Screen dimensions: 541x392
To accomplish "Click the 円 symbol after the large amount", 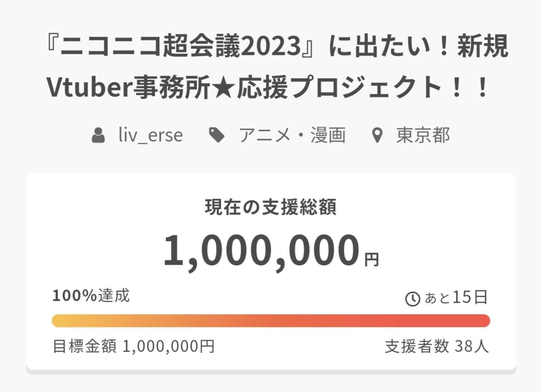I will click(372, 259).
